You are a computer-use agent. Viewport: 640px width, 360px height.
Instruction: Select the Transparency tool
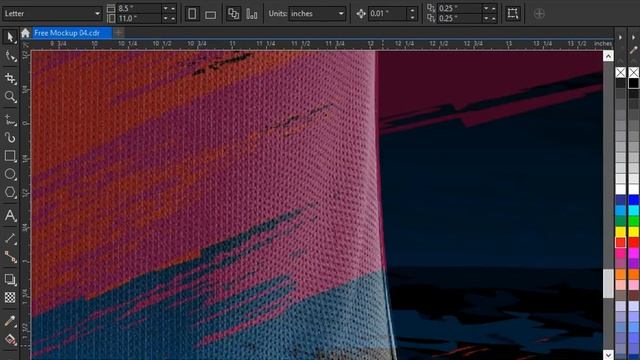pos(10,298)
